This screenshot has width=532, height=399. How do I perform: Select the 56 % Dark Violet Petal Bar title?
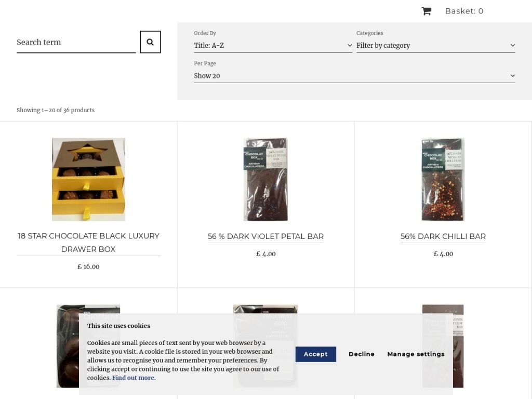tap(265, 236)
